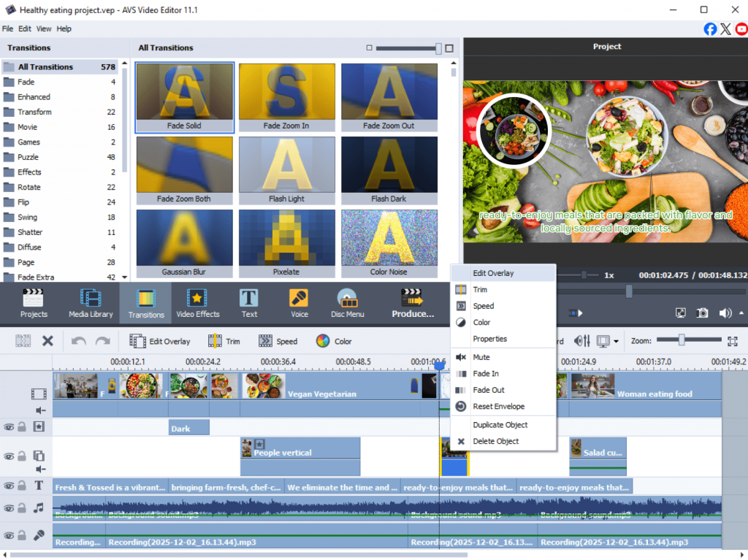Expand the volume control arrow in preview

coord(742,312)
